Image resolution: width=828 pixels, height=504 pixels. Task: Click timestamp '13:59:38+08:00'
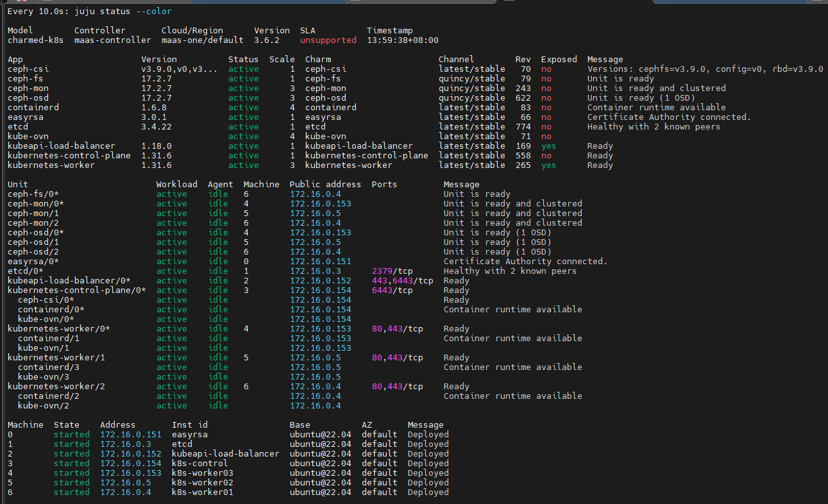[402, 40]
